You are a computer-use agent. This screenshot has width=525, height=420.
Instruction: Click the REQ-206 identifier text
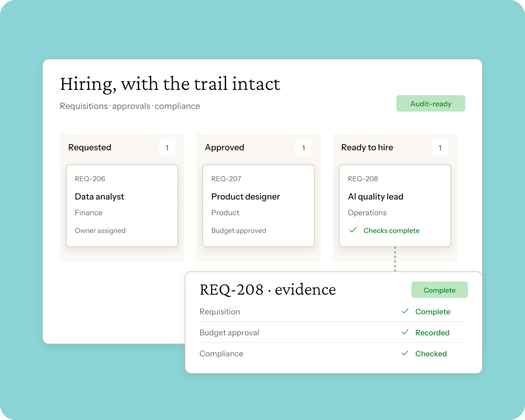click(x=90, y=178)
